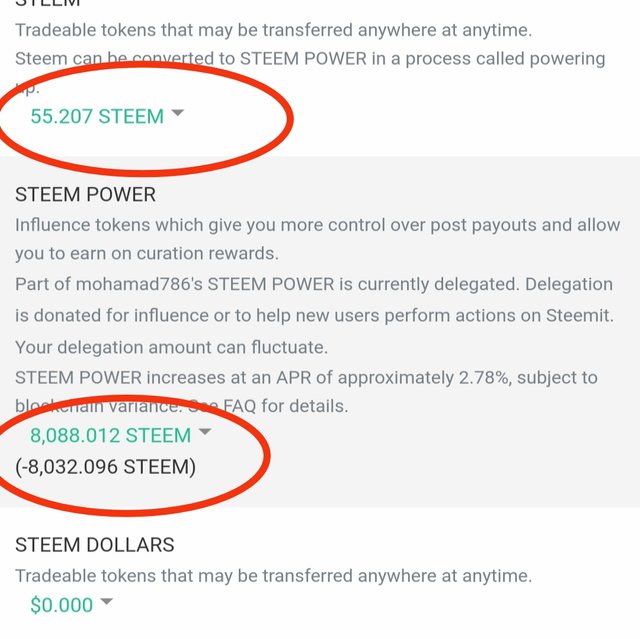Click the cut-off STEEM heading at top
Image resolution: width=640 pixels, height=639 pixels.
(48, 3)
